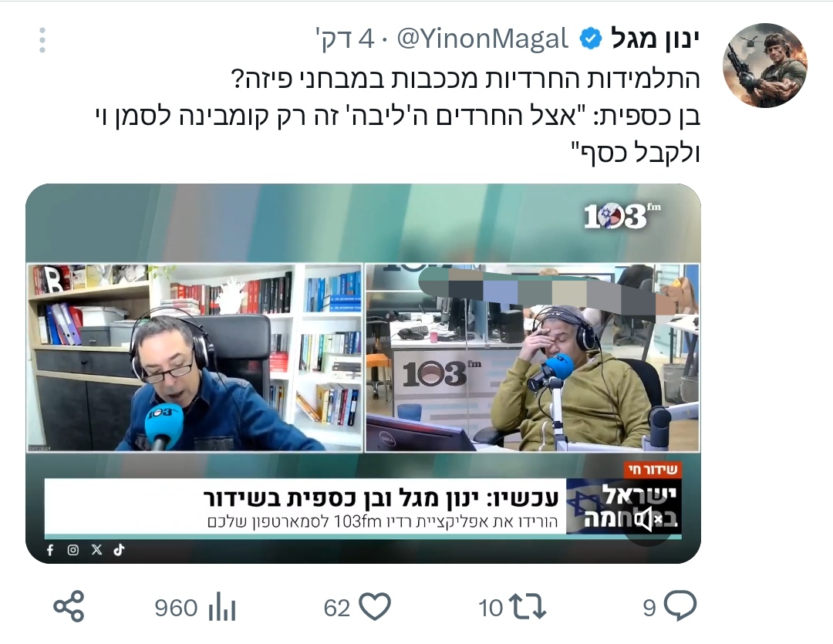Click the 103fm logo in video corner
This screenshot has height=644, width=833.
[x=622, y=216]
